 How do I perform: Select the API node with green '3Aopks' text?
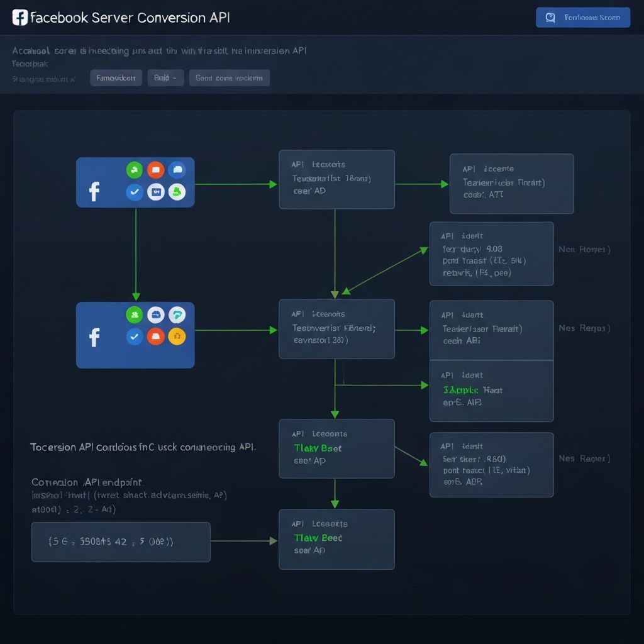coord(491,391)
